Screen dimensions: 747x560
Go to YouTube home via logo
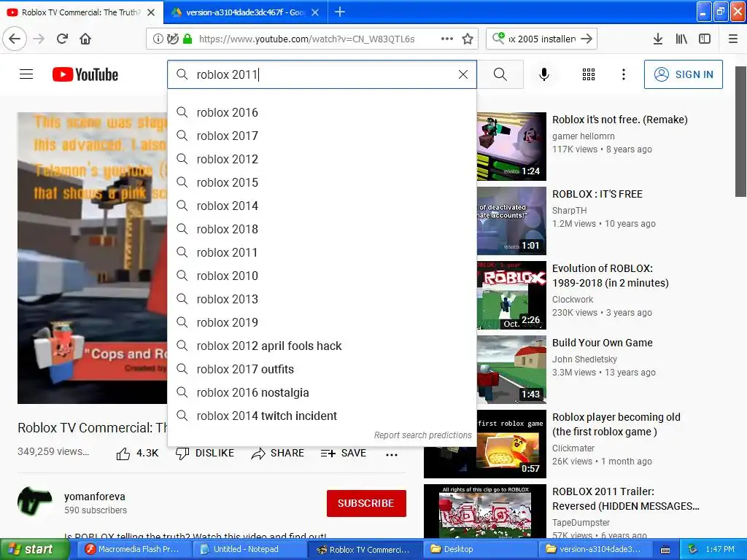click(85, 74)
